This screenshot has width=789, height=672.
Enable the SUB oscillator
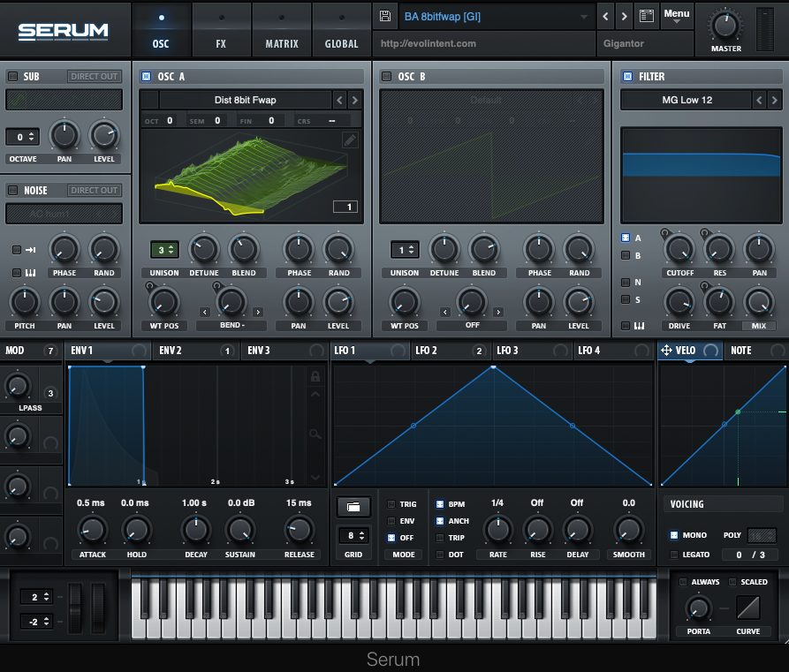(13, 77)
